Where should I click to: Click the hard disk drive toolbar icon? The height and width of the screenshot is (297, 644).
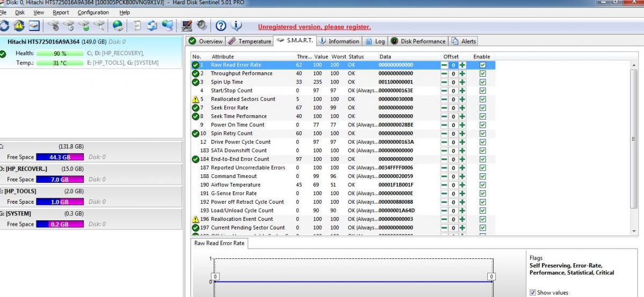pyautogui.click(x=35, y=25)
